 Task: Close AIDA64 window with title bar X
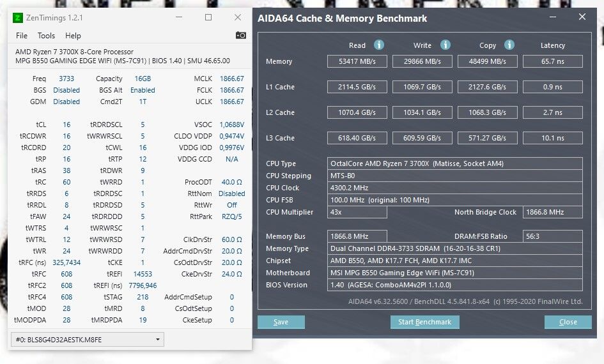[x=582, y=17]
